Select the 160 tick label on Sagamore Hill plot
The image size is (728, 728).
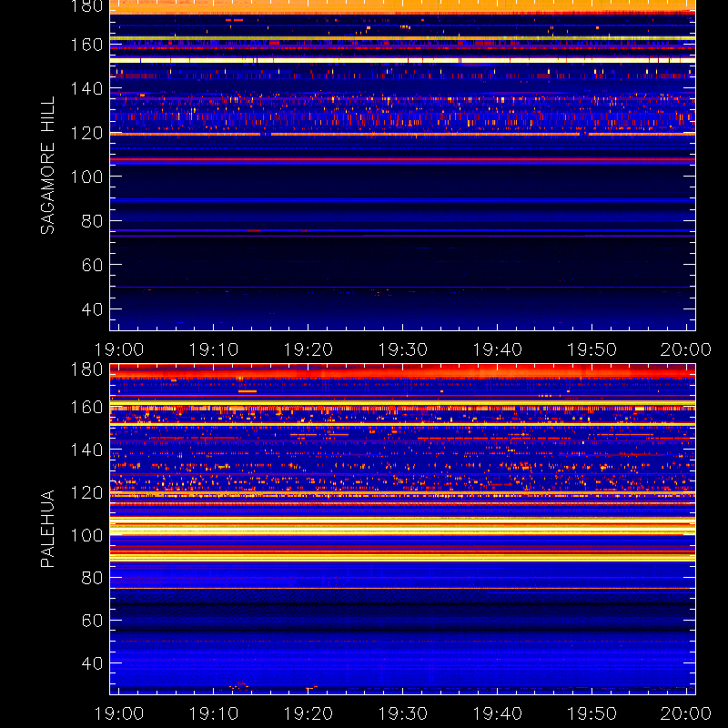click(86, 45)
